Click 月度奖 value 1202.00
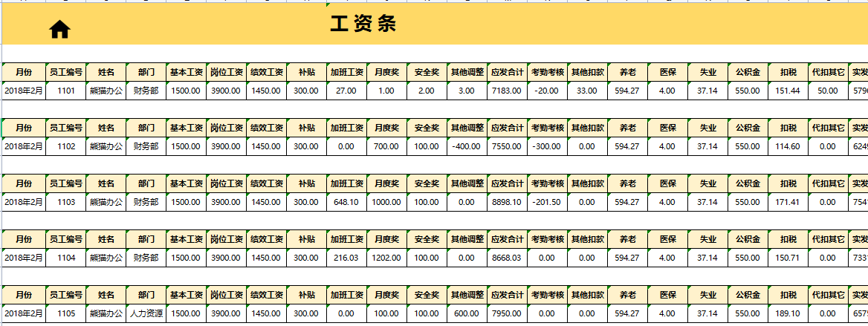The width and height of the screenshot is (868, 326). tap(386, 258)
